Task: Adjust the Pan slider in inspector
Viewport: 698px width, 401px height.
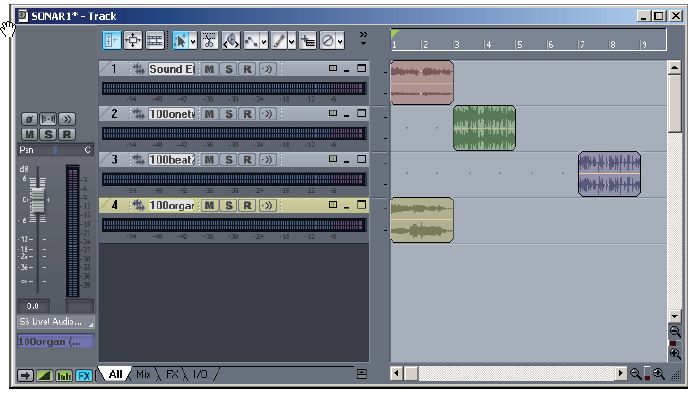Action: (x=55, y=150)
